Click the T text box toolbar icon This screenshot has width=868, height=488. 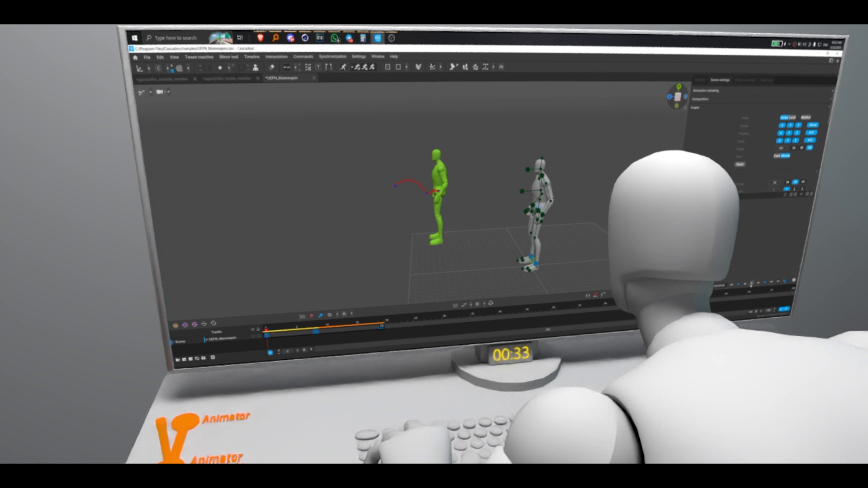click(x=318, y=67)
